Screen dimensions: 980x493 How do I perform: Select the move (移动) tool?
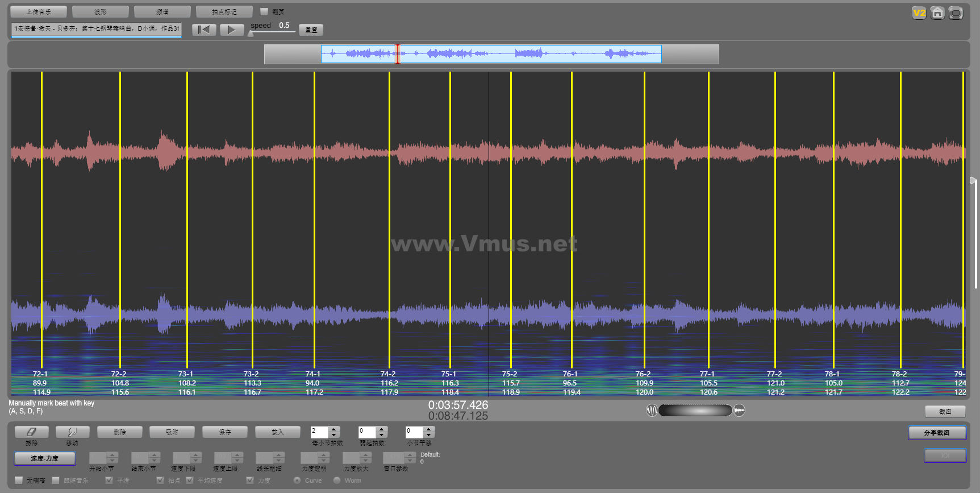pyautogui.click(x=72, y=432)
